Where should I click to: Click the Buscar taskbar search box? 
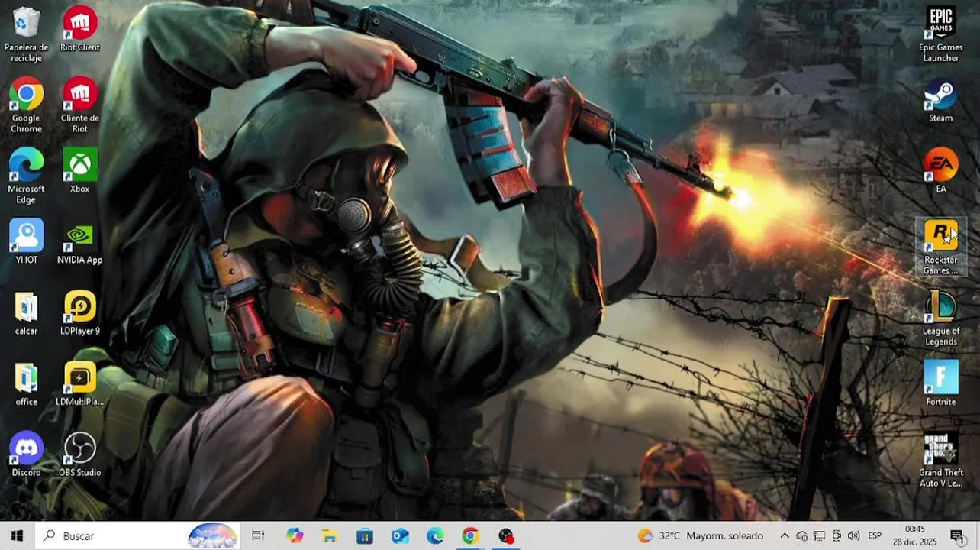[138, 535]
